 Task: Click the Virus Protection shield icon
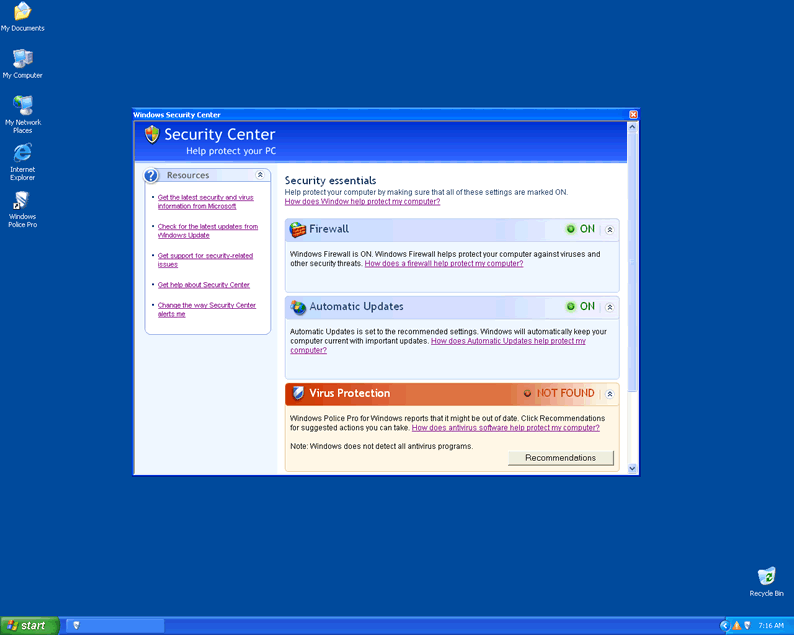[298, 393]
